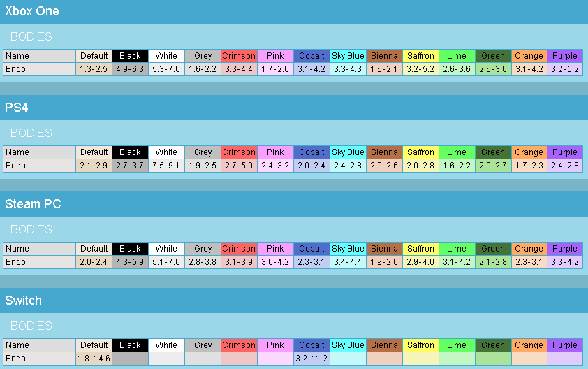Viewport: 588px width, 369px height.
Task: Click PS4 Endo White price 7.5-9.1
Action: tap(166, 166)
